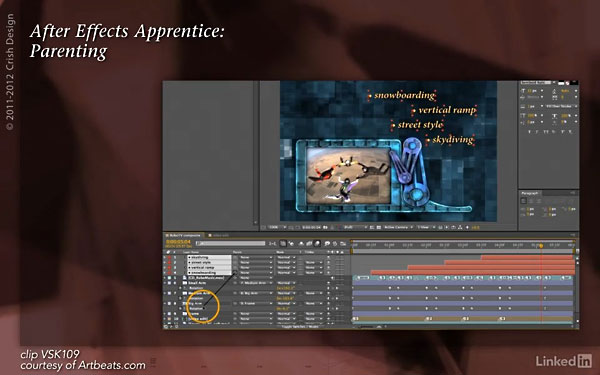Screen dimensions: 600x375
Task: Open Fill Over Stroke dropdown in Character panel
Action: pos(562,106)
